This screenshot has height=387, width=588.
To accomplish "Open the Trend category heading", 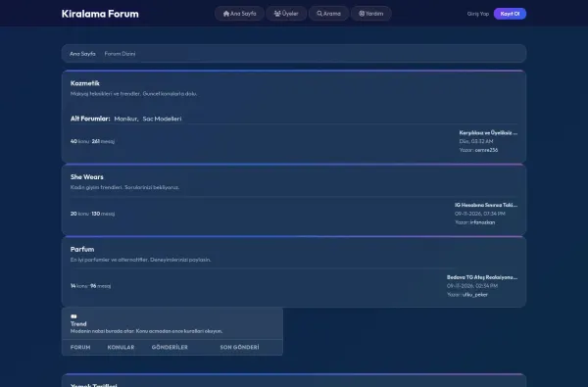I will (x=78, y=323).
